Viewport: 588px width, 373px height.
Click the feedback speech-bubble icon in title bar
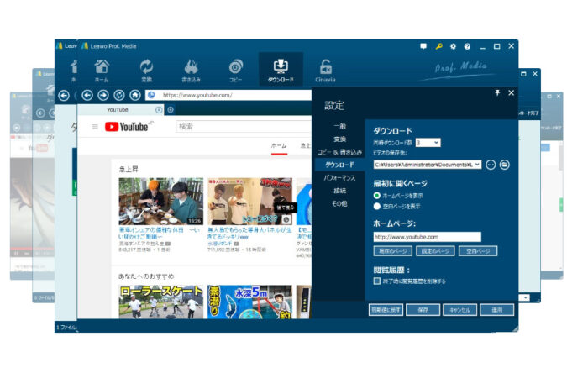pyautogui.click(x=423, y=46)
